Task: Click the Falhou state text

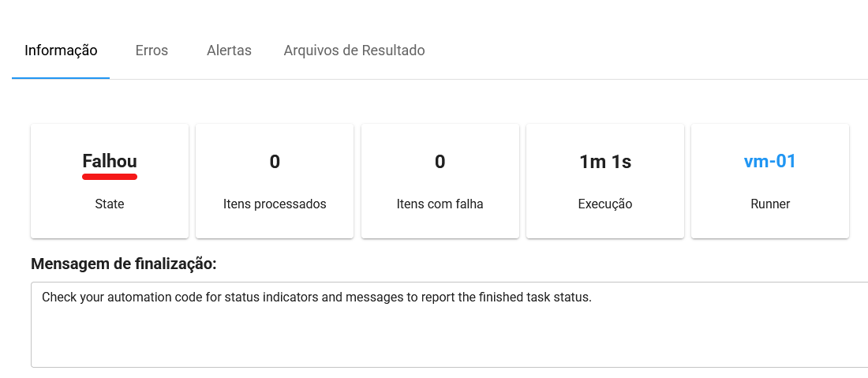Action: tap(110, 161)
